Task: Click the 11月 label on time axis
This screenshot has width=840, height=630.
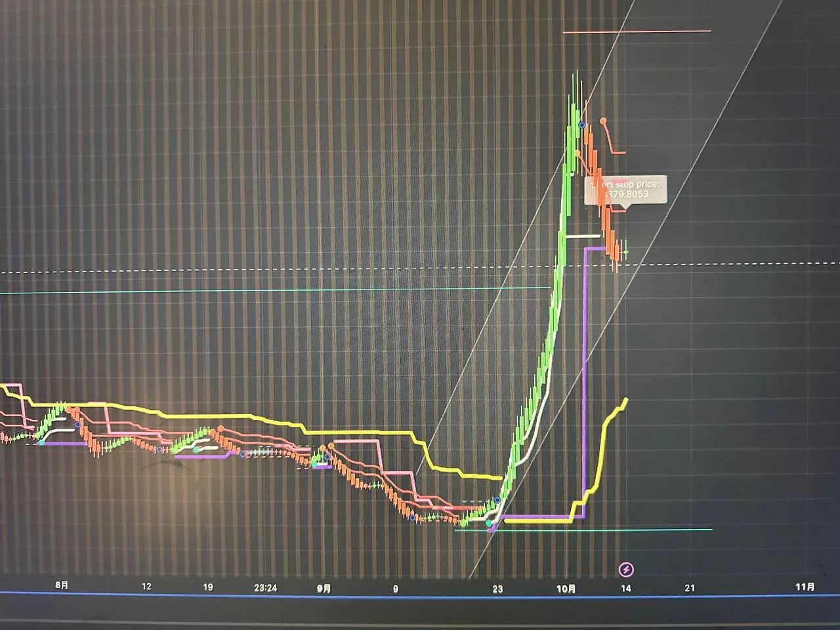Action: [805, 587]
